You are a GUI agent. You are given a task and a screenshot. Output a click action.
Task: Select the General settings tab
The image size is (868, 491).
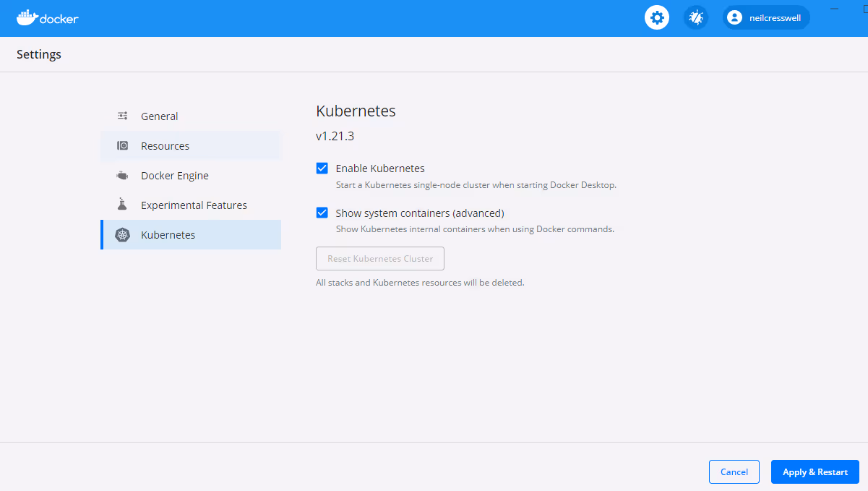coord(191,116)
